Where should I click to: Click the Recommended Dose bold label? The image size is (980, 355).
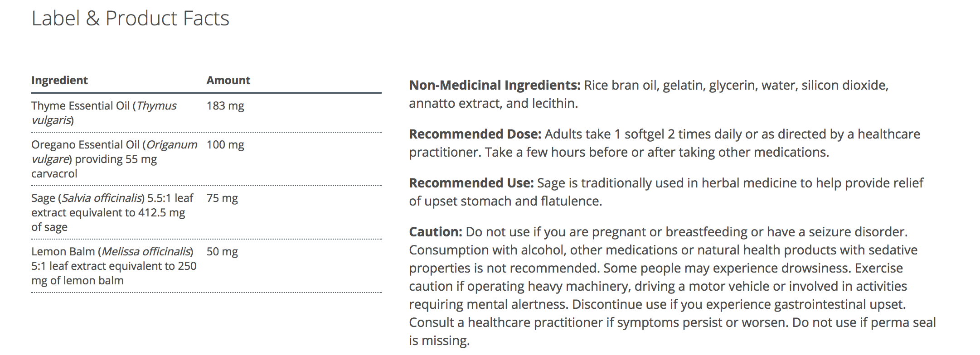475,134
